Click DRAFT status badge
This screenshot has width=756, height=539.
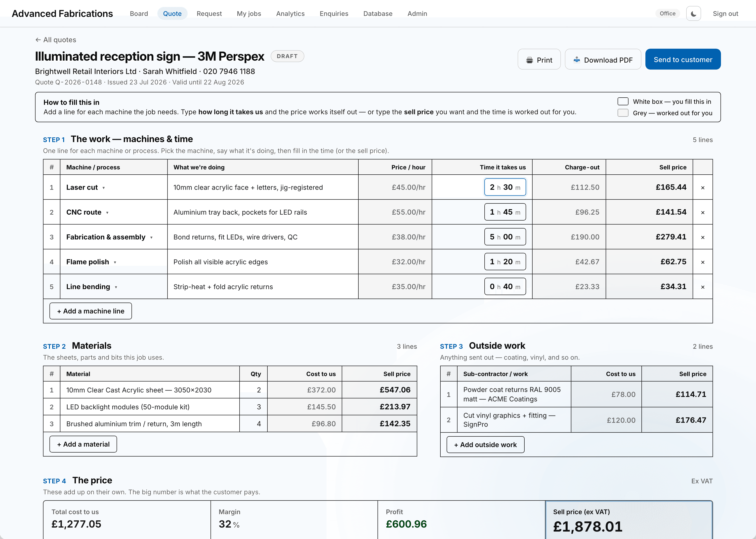click(287, 56)
